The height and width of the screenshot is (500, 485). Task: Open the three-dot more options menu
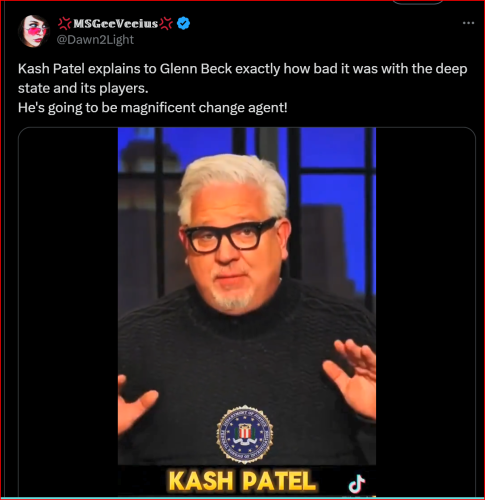[x=468, y=23]
